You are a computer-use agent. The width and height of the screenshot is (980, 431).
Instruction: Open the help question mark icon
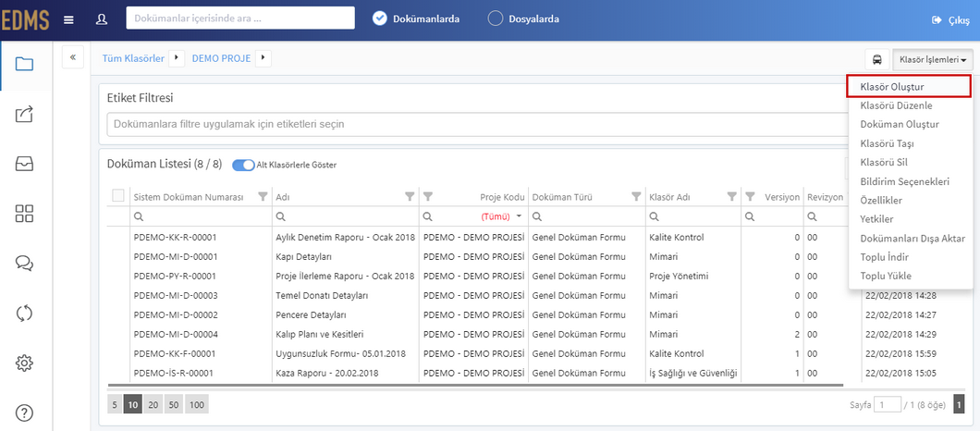(x=24, y=413)
